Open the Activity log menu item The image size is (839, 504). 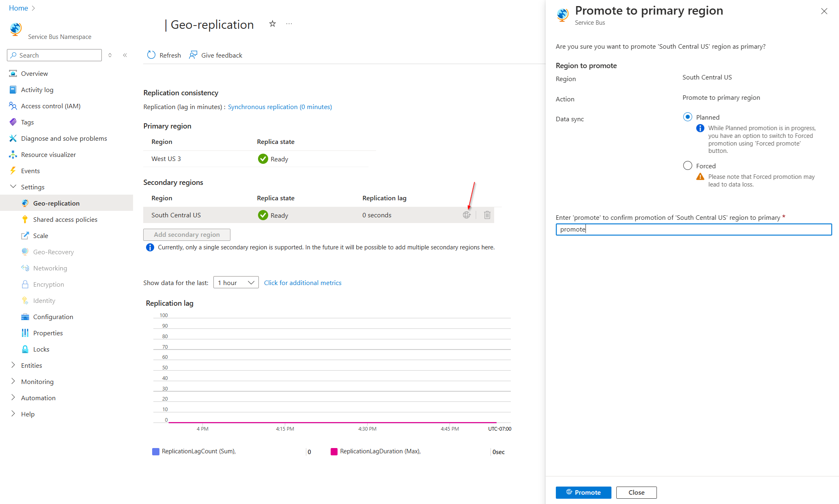tap(37, 90)
